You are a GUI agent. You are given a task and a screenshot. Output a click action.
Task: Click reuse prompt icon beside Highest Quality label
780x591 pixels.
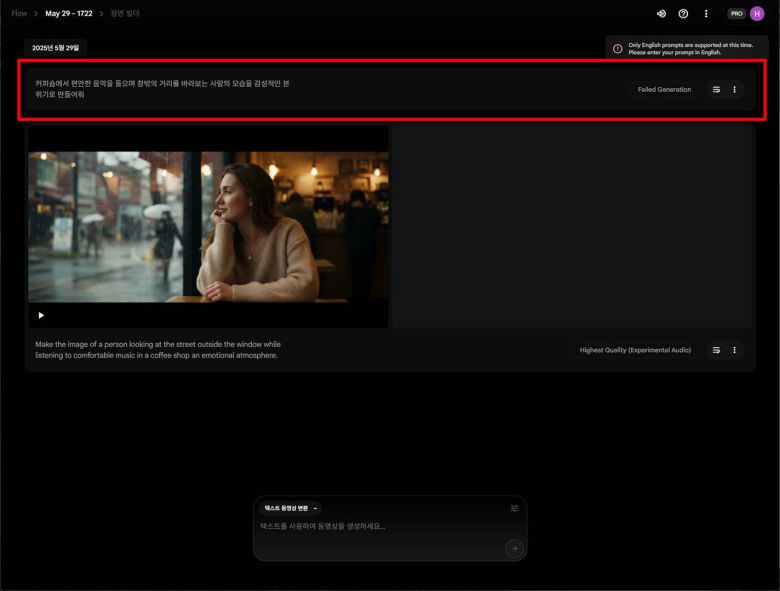click(x=716, y=350)
